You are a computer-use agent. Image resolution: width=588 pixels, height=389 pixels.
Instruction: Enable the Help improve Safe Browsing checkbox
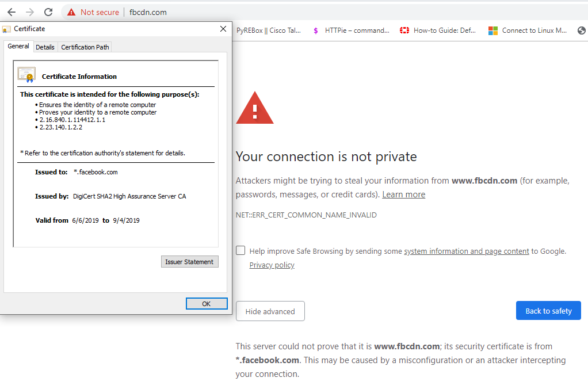pos(240,250)
